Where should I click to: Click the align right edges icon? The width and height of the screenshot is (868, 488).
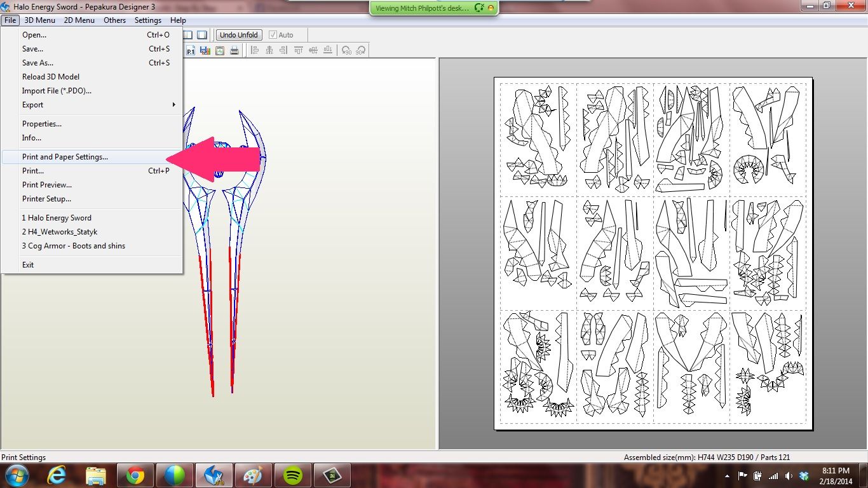[283, 50]
